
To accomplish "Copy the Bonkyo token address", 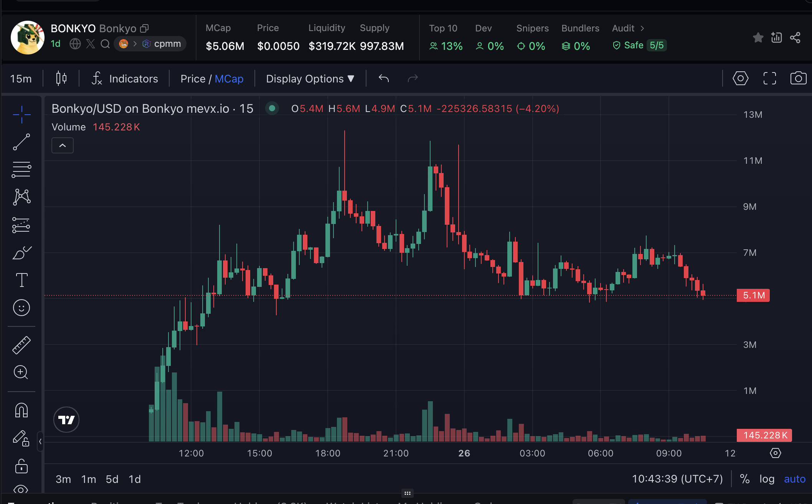I will (x=144, y=28).
